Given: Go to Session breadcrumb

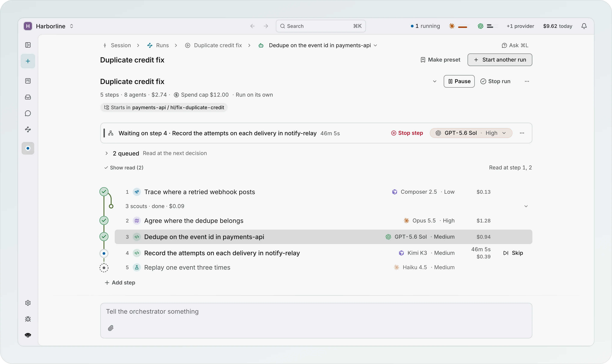Looking at the screenshot, I should (x=117, y=45).
